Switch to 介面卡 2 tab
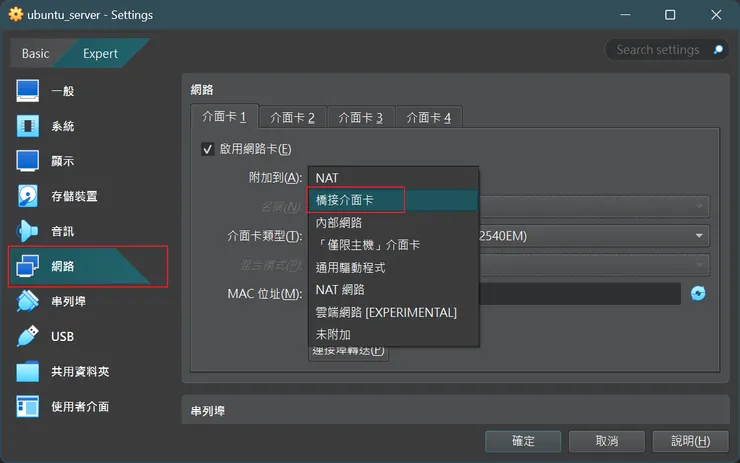 pos(292,118)
